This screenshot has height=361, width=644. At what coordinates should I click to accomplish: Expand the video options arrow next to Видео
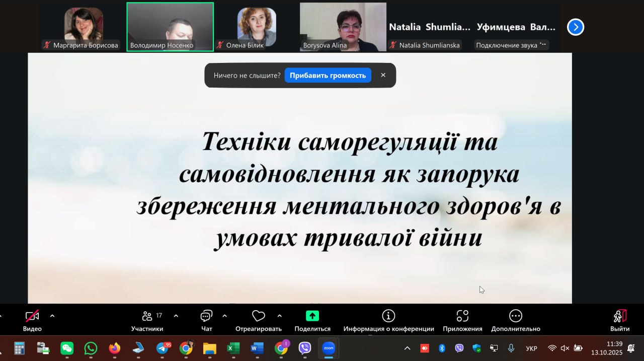coord(52,316)
